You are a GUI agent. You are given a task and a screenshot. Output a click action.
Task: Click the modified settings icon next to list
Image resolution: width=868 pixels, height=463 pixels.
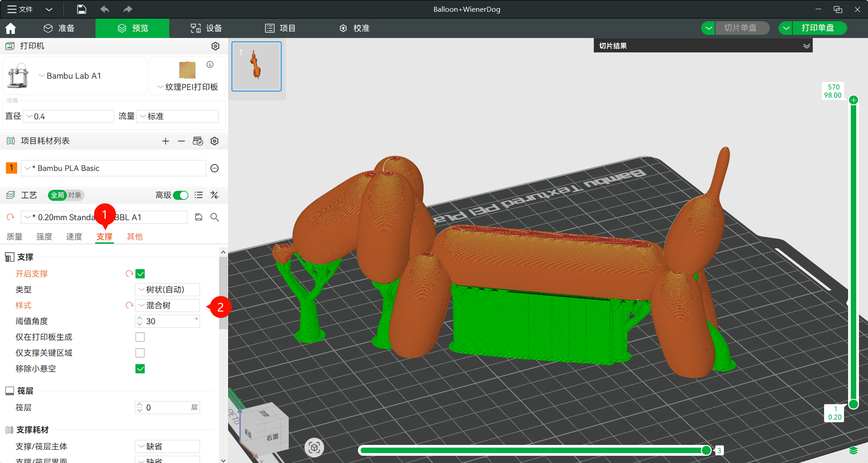[215, 195]
